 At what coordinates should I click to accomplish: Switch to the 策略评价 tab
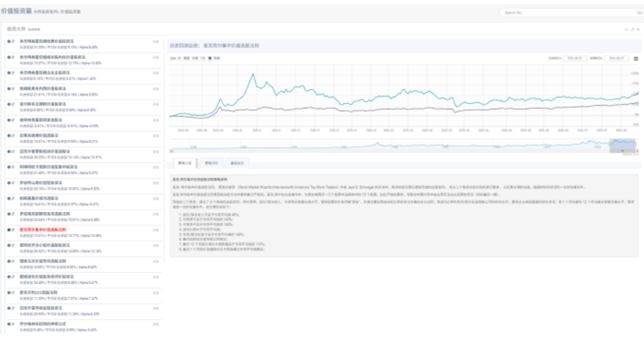(211, 163)
